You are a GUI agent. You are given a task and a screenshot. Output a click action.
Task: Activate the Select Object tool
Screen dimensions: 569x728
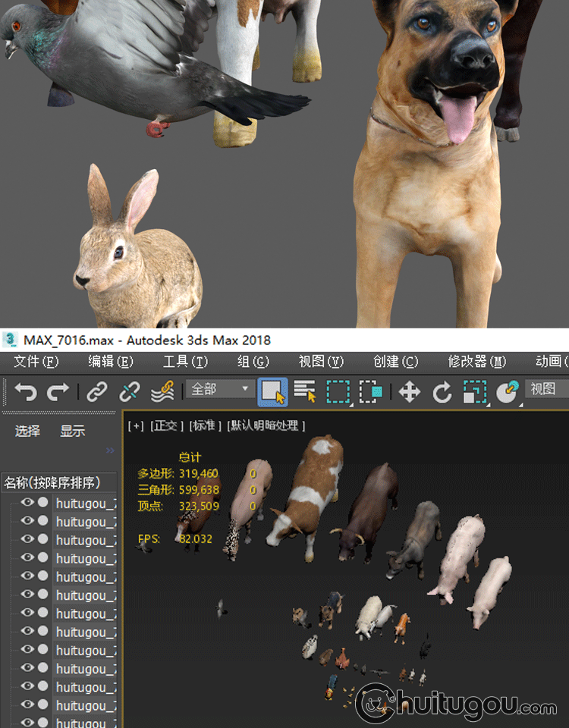point(272,392)
